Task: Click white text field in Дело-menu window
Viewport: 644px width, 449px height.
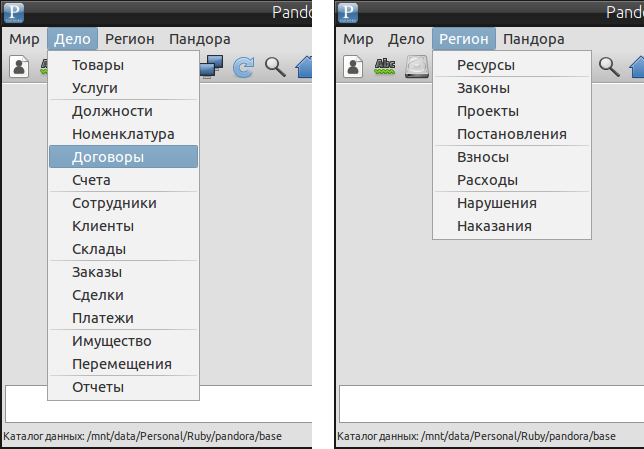Action: (159, 404)
